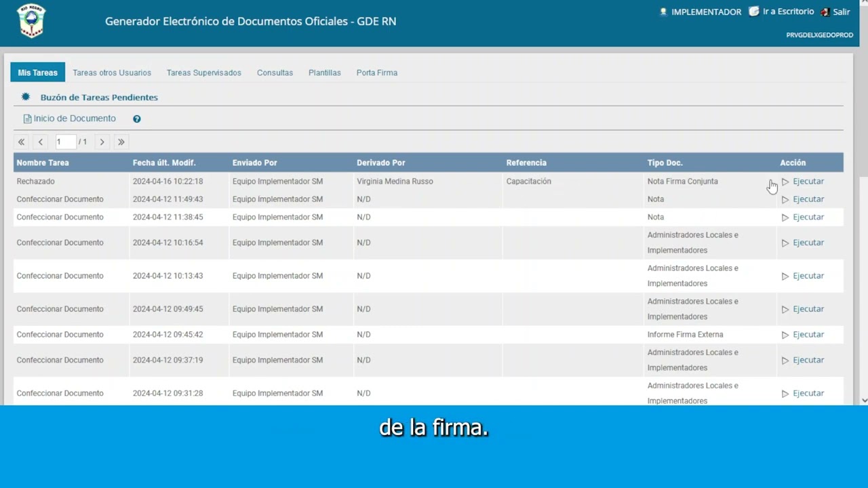The width and height of the screenshot is (868, 488).
Task: Click the Río Negro shield logo
Action: coord(31,21)
